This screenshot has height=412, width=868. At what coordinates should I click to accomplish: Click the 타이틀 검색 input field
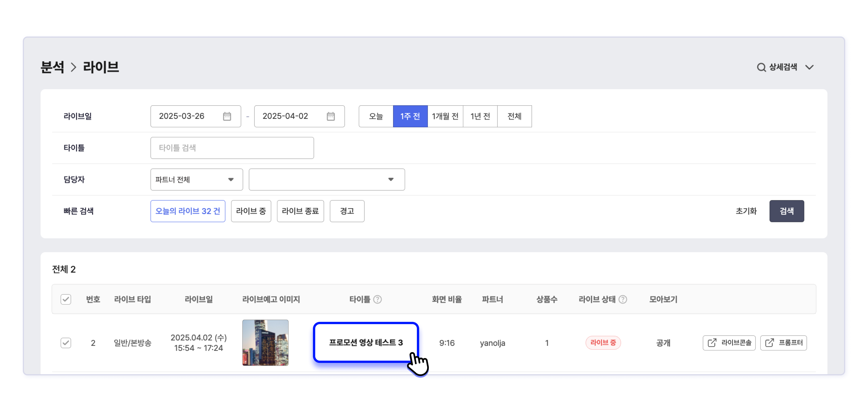click(x=232, y=148)
